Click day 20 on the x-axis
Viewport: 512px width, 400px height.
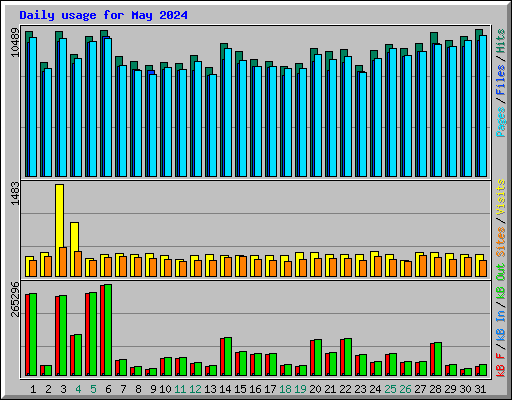coord(315,389)
